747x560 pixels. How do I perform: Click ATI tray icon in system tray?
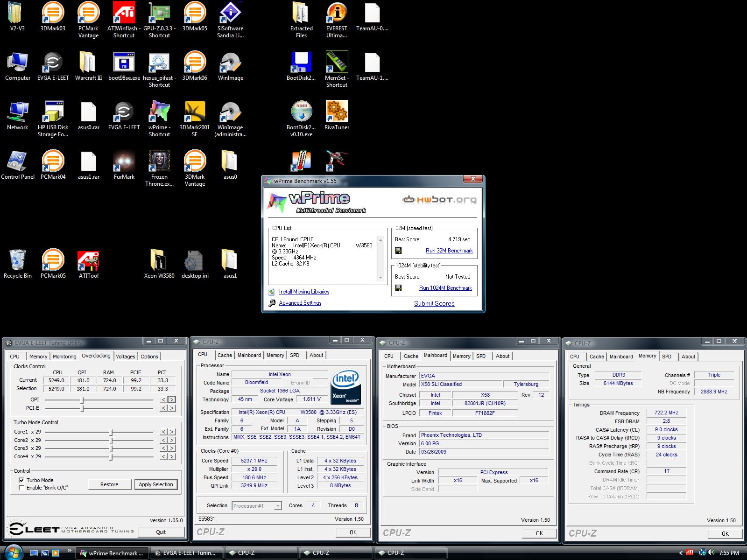pos(690,553)
